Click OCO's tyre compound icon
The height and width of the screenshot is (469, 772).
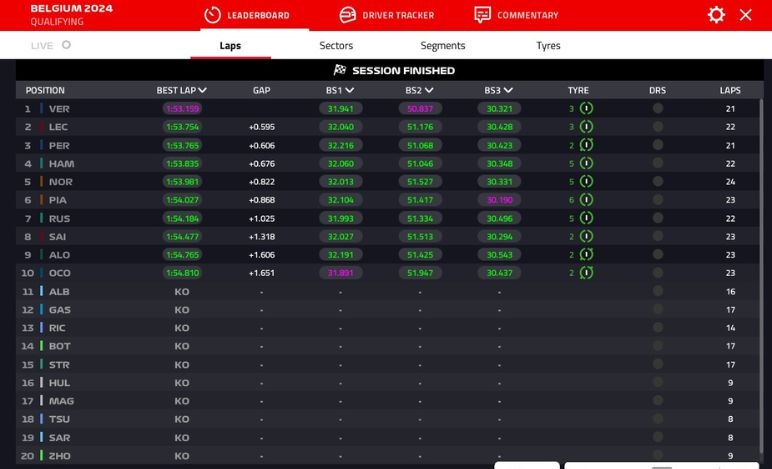[586, 273]
